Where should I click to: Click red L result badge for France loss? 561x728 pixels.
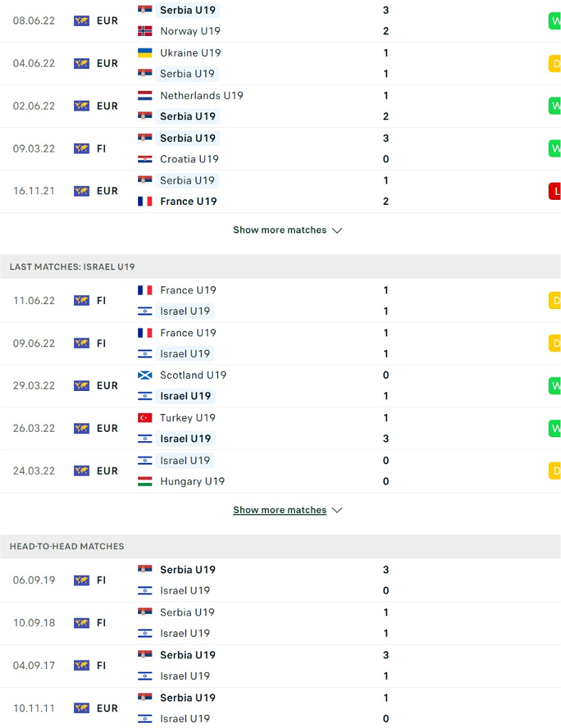pos(555,191)
